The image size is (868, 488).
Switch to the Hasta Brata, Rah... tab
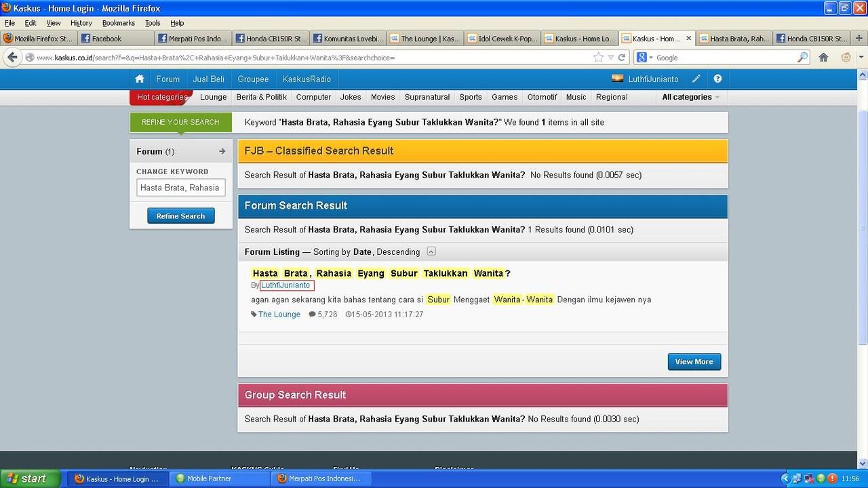click(x=734, y=39)
